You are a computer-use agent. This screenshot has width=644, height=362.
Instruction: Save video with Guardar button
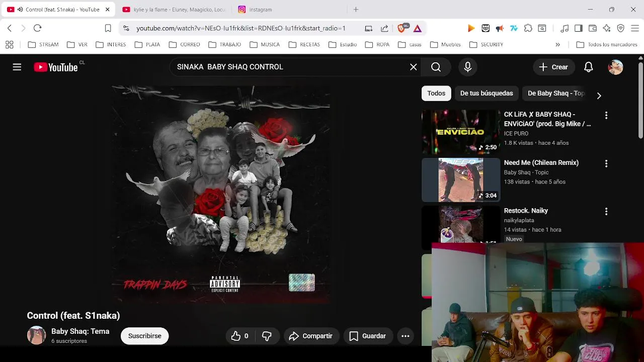pos(368,336)
